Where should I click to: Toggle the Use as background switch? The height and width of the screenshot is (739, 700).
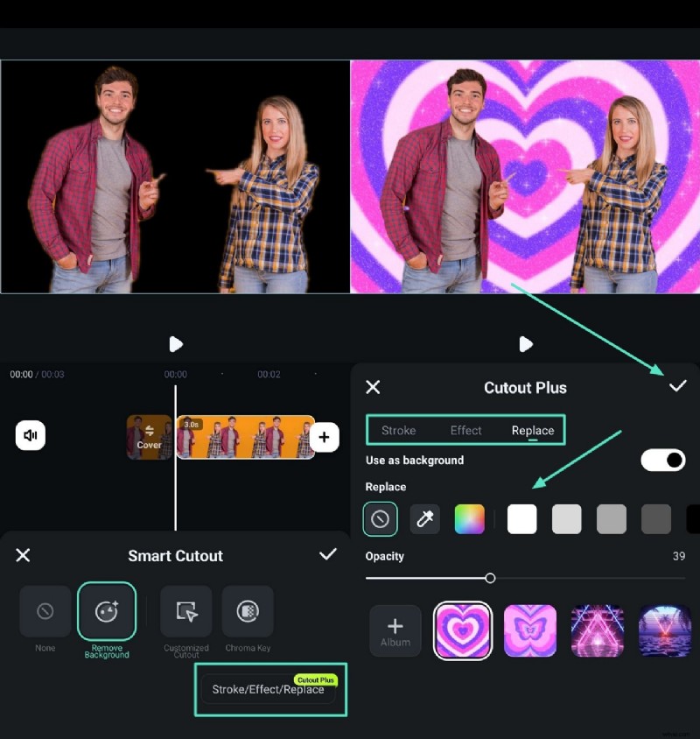(662, 460)
